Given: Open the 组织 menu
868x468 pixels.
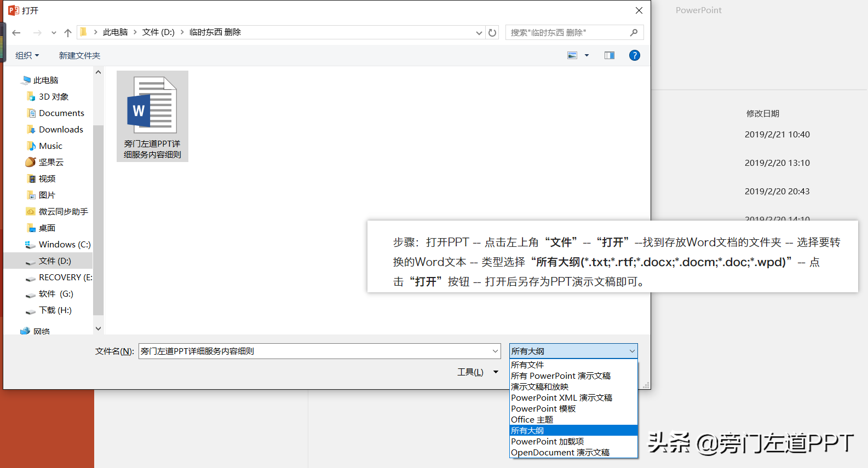Looking at the screenshot, I should [x=27, y=55].
